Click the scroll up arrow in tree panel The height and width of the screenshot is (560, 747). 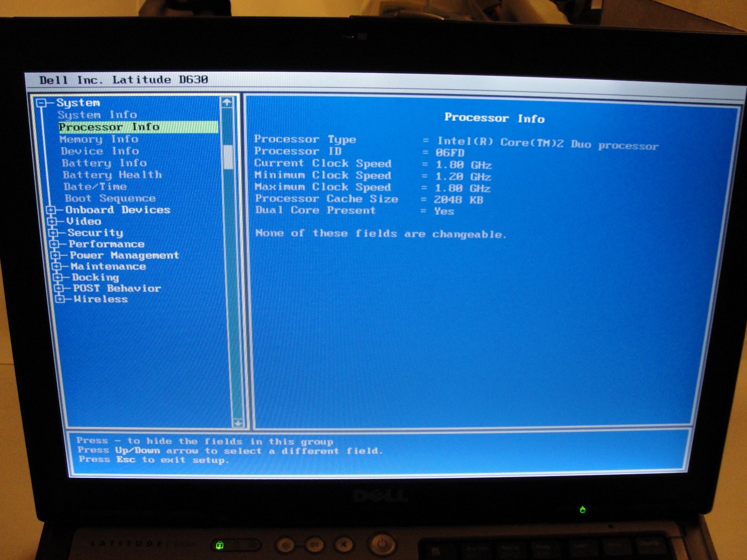(x=227, y=102)
